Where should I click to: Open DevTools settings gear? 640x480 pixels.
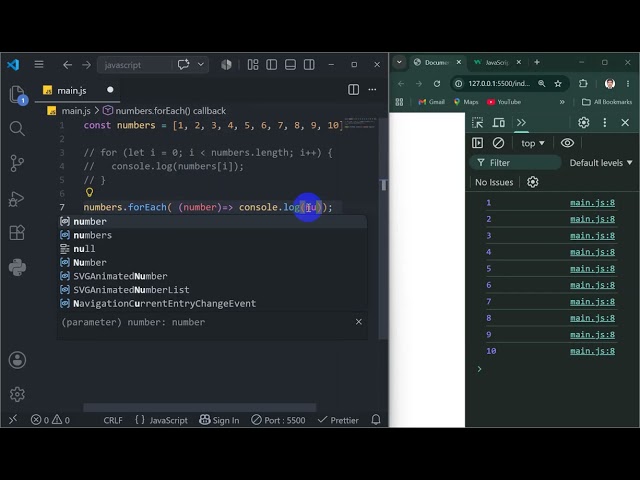point(584,122)
